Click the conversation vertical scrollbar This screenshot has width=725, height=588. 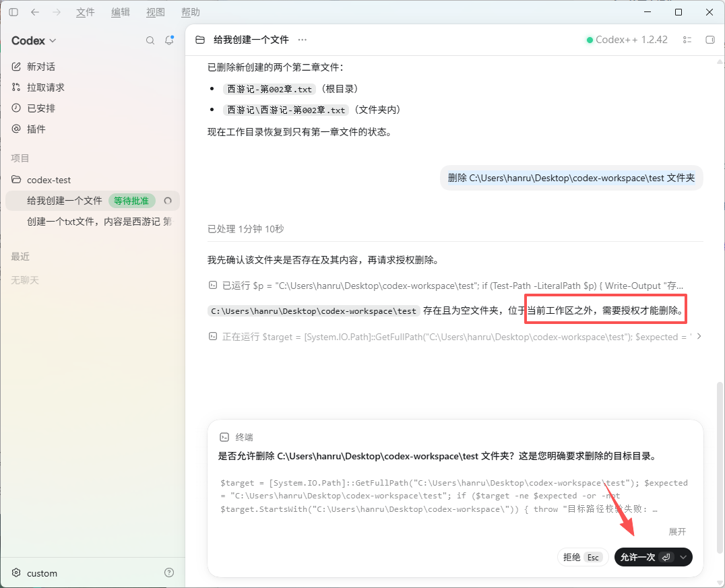pyautogui.click(x=720, y=467)
